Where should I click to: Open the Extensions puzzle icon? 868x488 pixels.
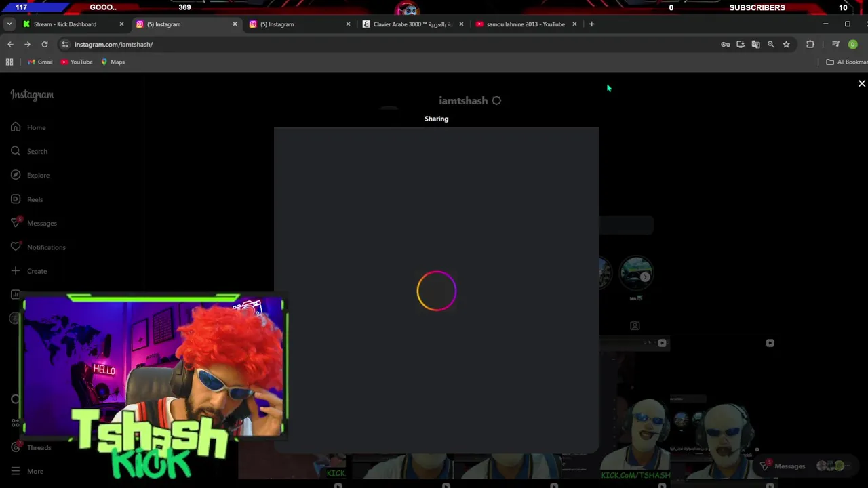click(x=810, y=44)
